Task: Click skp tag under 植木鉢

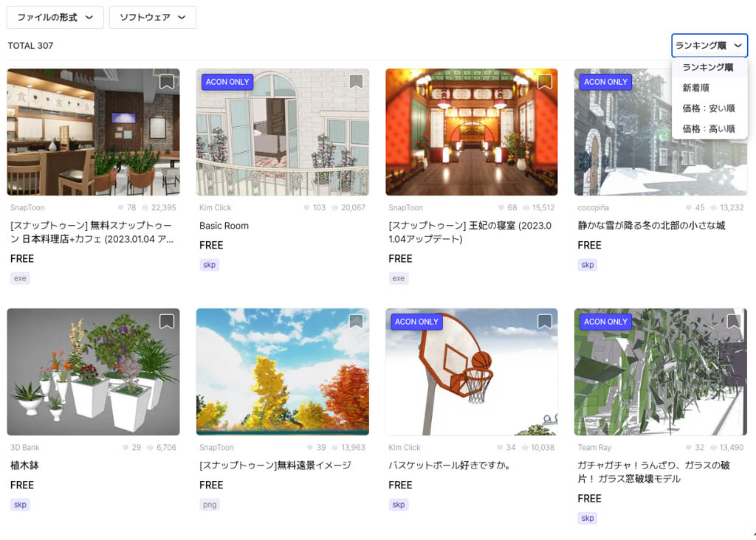Action: point(20,505)
